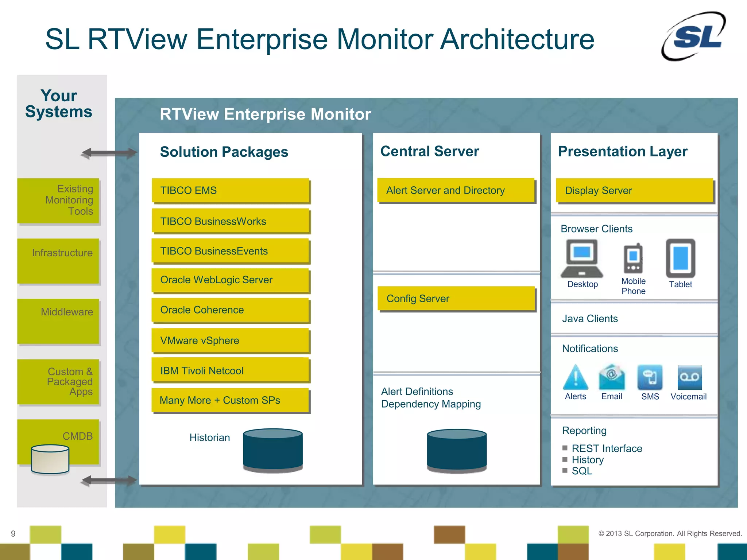747x560 pixels.
Task: Click the Desktop laptop icon
Action: 582,258
